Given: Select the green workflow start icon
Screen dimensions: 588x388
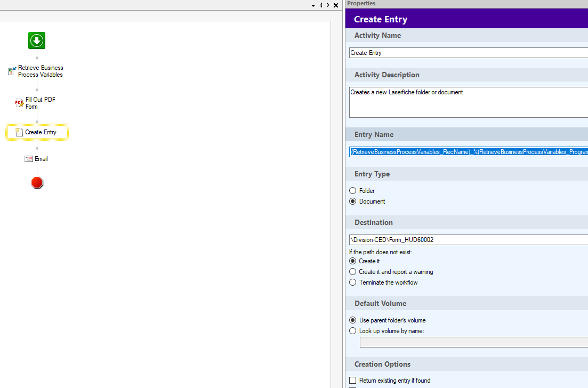Looking at the screenshot, I should coord(37,41).
